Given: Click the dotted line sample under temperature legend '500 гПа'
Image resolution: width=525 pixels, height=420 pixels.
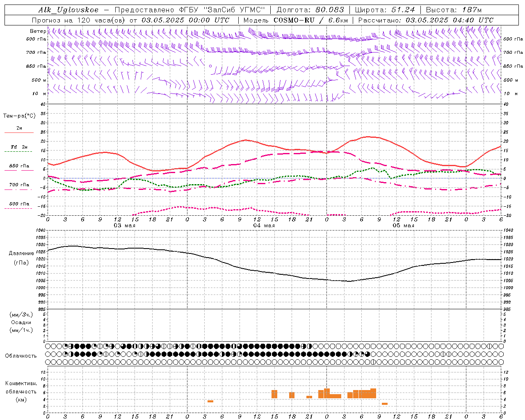Looking at the screenshot, I should (x=18, y=208).
